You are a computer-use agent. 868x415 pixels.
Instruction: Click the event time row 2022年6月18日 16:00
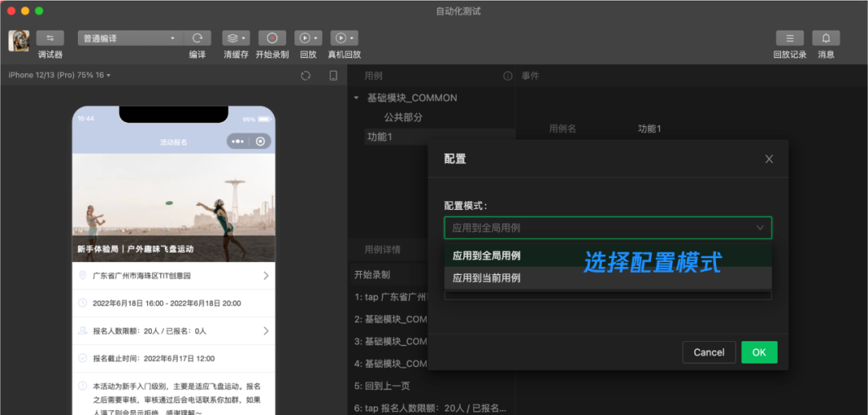pyautogui.click(x=174, y=303)
